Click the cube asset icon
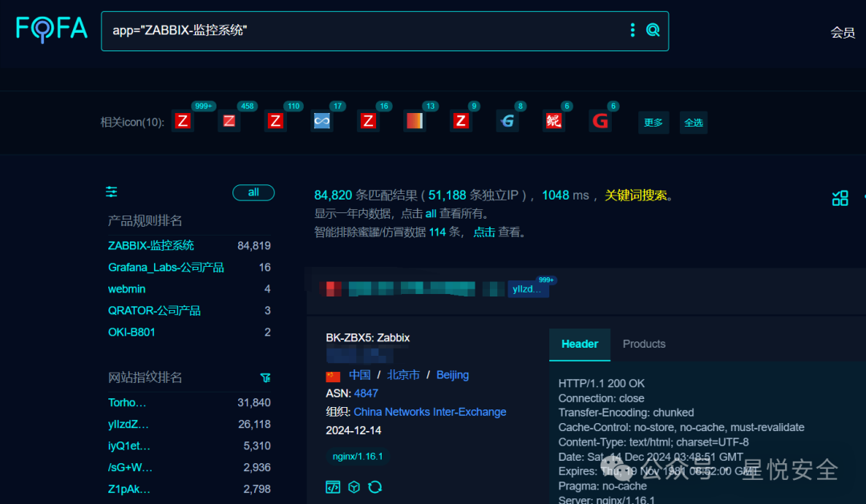The width and height of the screenshot is (866, 504). tap(354, 487)
